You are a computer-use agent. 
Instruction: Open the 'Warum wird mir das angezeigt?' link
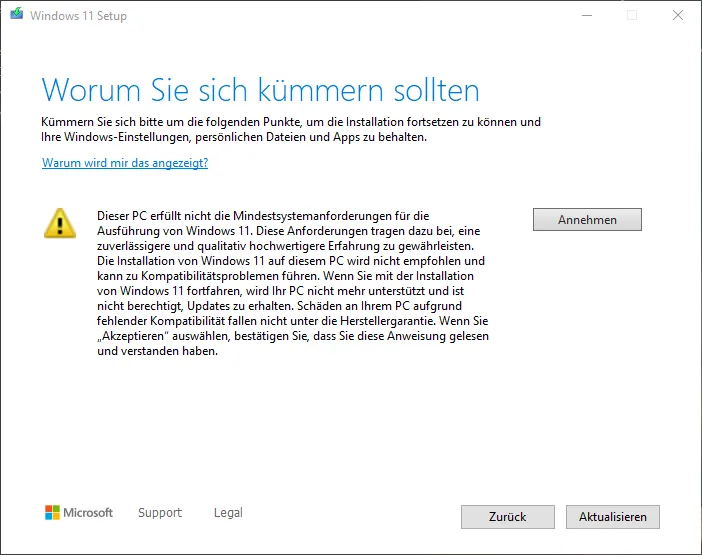125,163
